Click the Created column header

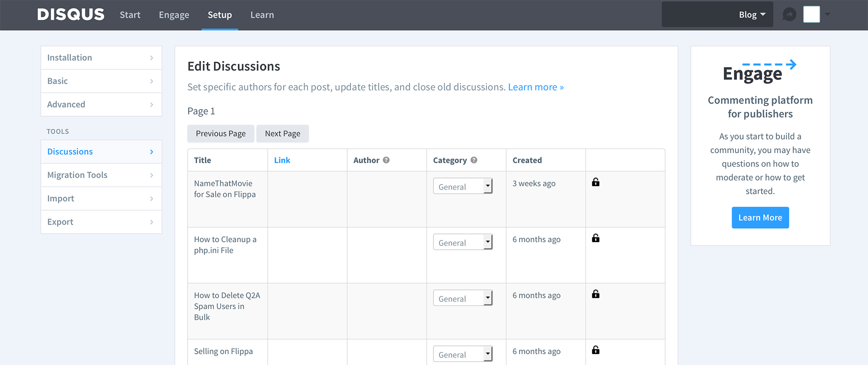(527, 160)
